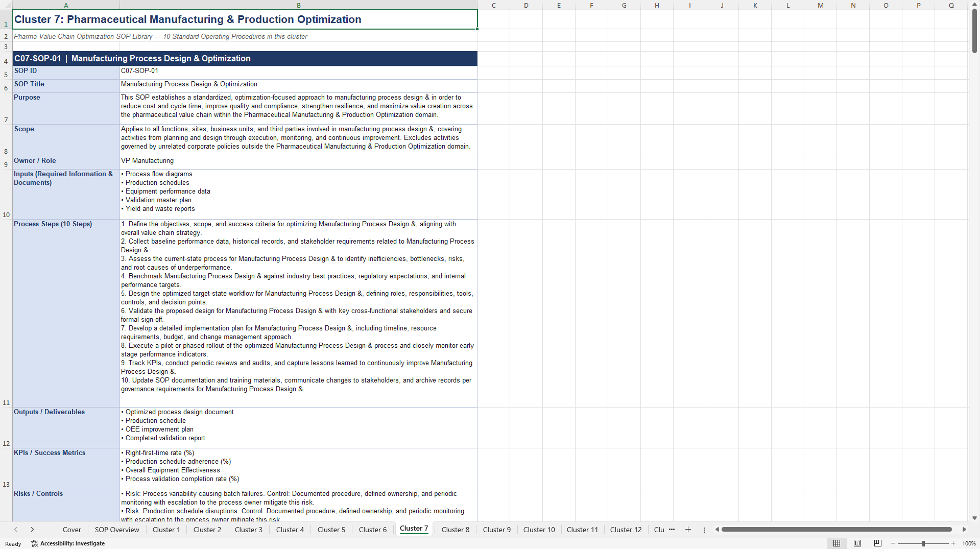Open the SOP Overview sheet tab
This screenshot has height=549, width=980.
click(x=117, y=530)
